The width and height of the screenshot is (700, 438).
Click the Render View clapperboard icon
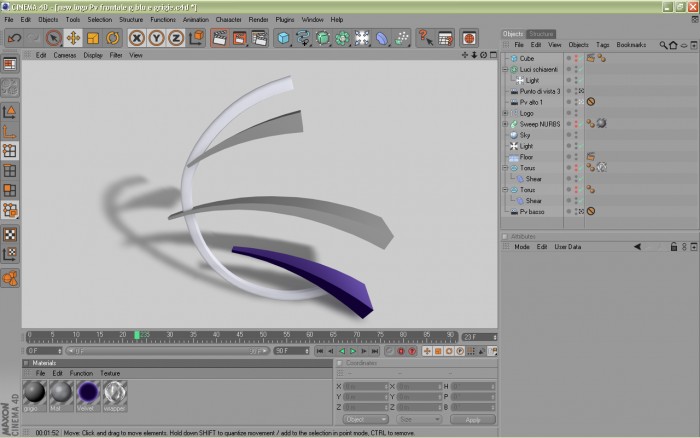click(219, 38)
